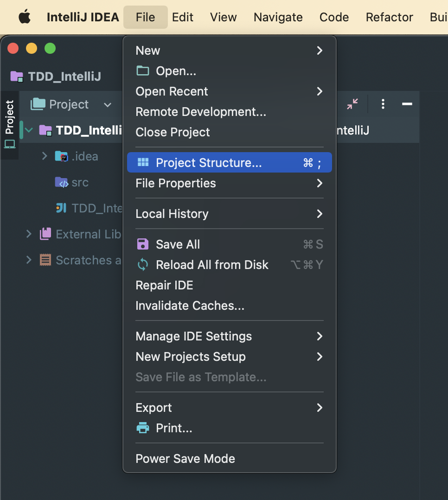Select Invalidate Caches menu item
448x500 pixels.
pyautogui.click(x=190, y=306)
